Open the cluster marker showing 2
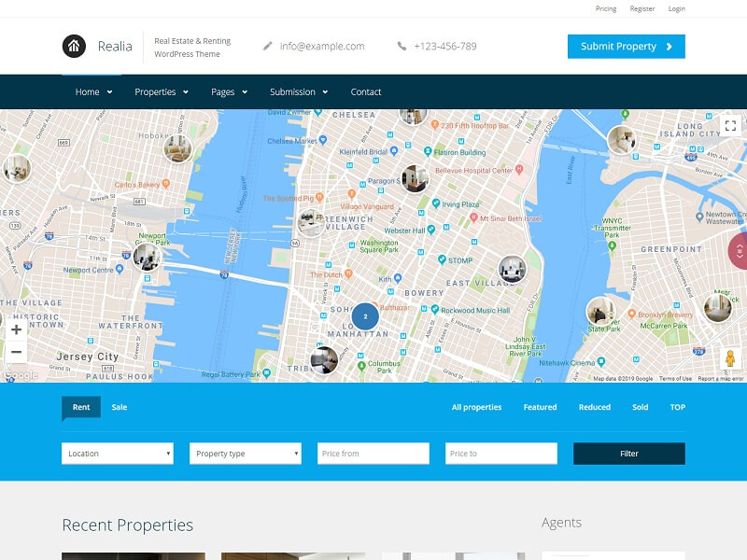The width and height of the screenshot is (747, 560). (x=365, y=316)
